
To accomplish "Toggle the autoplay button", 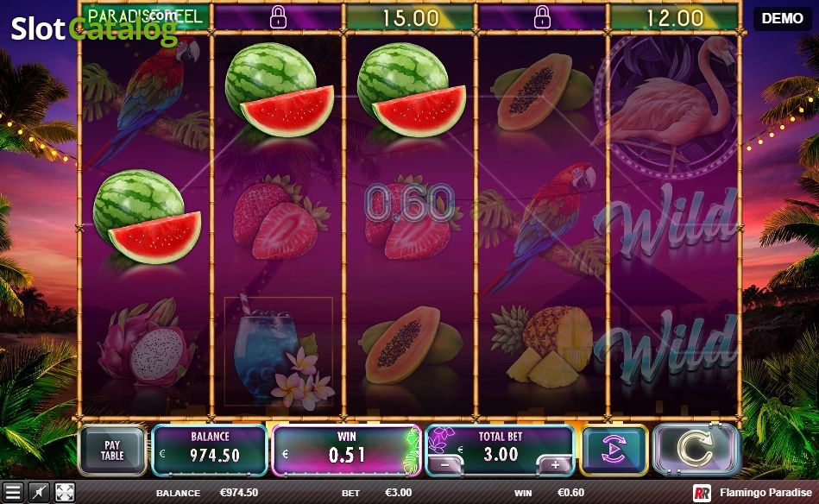I will [x=614, y=450].
